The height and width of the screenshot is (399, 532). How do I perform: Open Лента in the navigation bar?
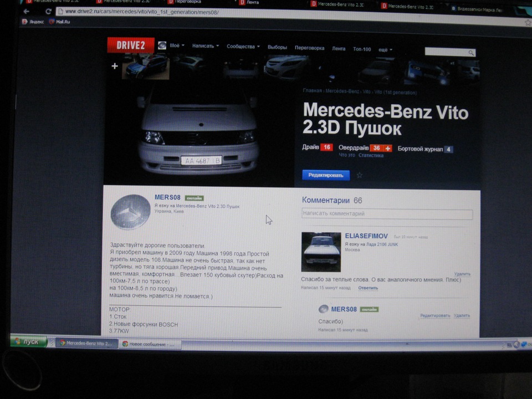pos(339,49)
